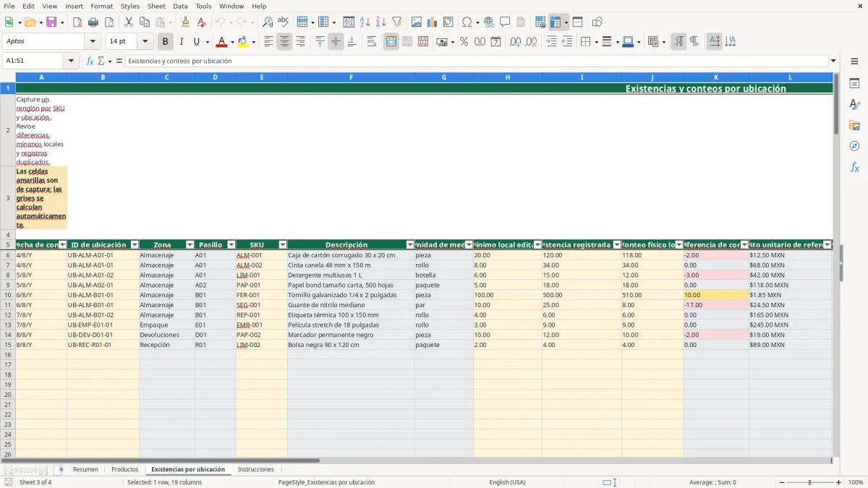Click the Save document icon
This screenshot has width=868, height=488.
pos(51,22)
